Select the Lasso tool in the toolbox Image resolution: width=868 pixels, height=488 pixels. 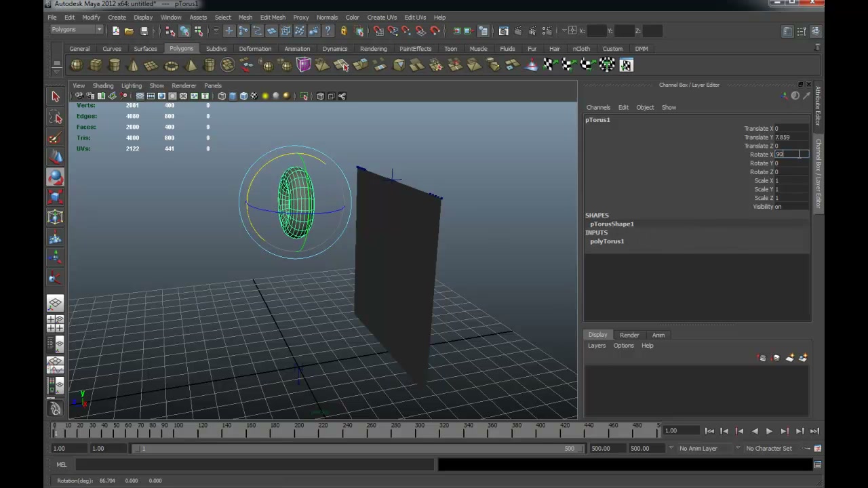[56, 118]
